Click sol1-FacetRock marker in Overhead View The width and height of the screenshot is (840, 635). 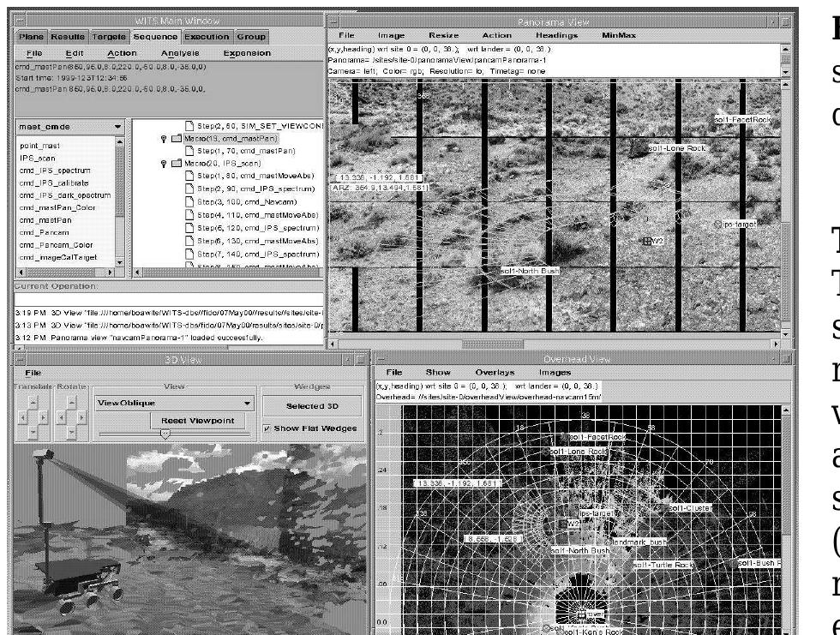tap(564, 437)
